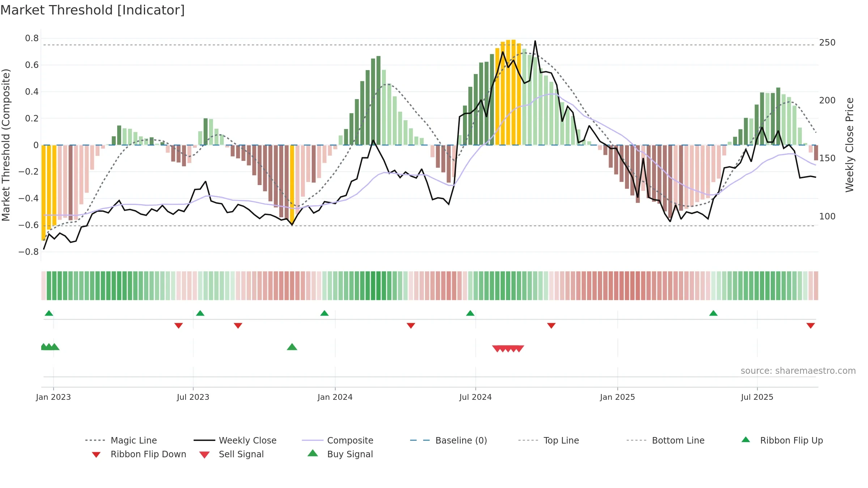Click the −0.4 tick on left axis
The image size is (868, 488).
point(29,198)
